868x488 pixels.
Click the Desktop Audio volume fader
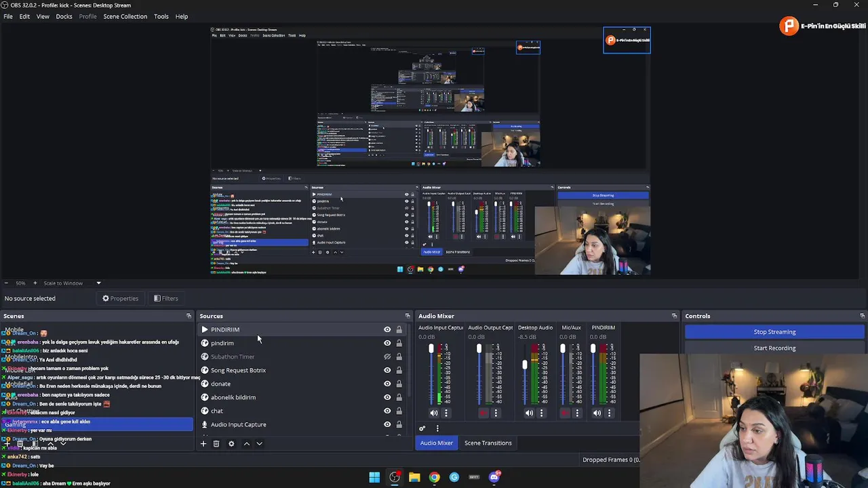(524, 365)
